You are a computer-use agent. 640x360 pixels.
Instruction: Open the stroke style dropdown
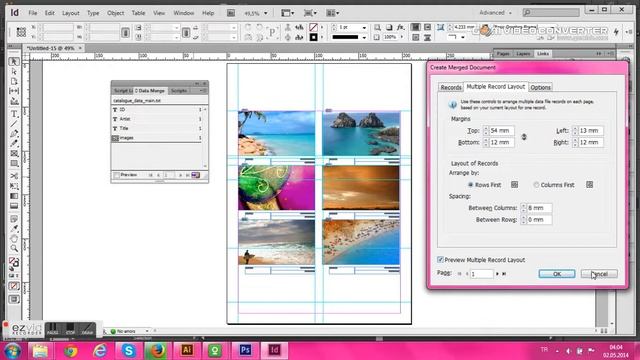[364, 38]
